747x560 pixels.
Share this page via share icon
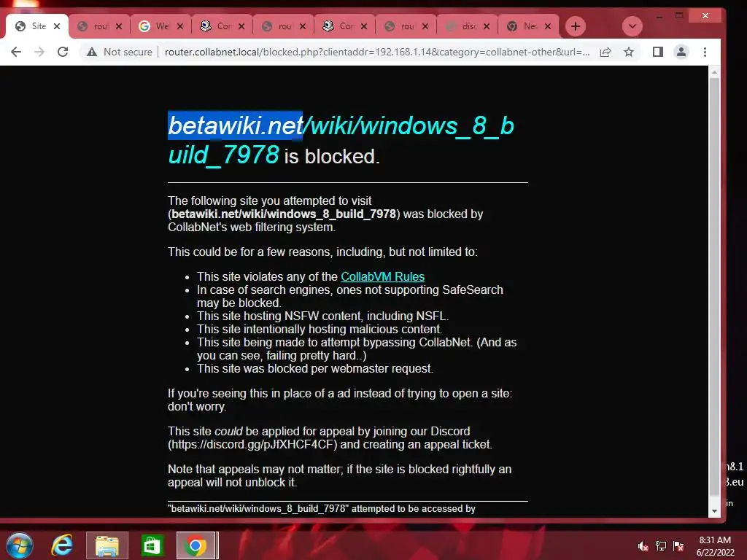[605, 52]
